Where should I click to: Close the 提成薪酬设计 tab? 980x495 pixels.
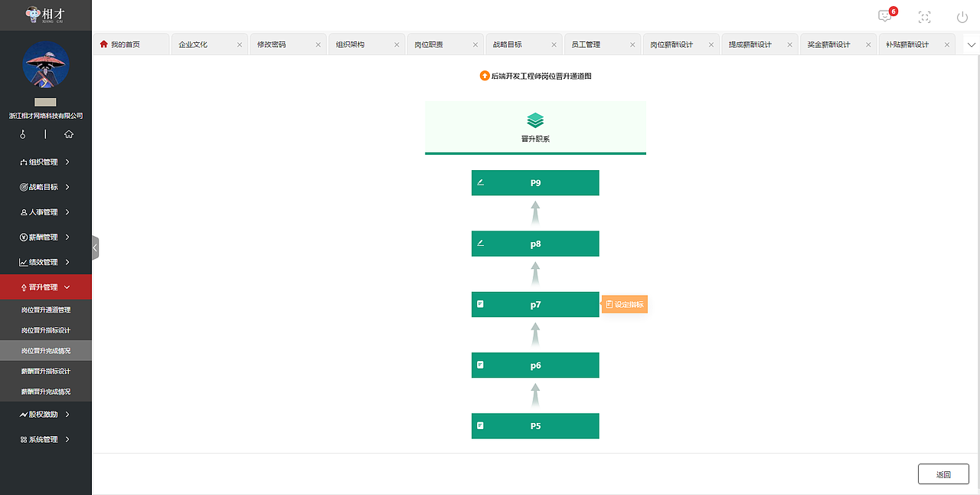click(x=789, y=44)
